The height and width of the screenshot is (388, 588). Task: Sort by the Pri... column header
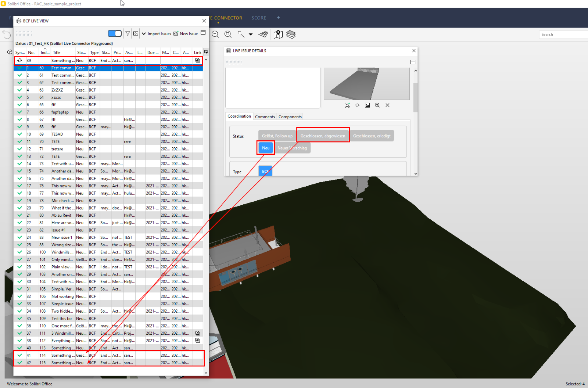[117, 52]
